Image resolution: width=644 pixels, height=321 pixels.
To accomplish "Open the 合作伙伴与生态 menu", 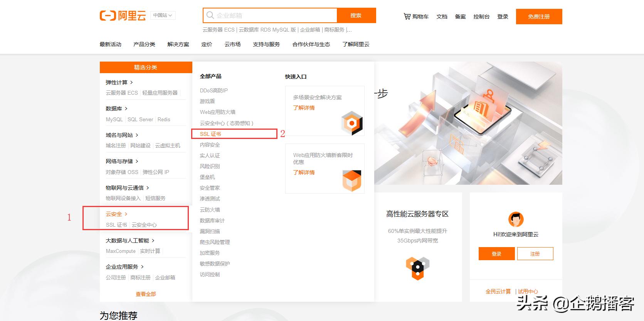I will pos(311,44).
